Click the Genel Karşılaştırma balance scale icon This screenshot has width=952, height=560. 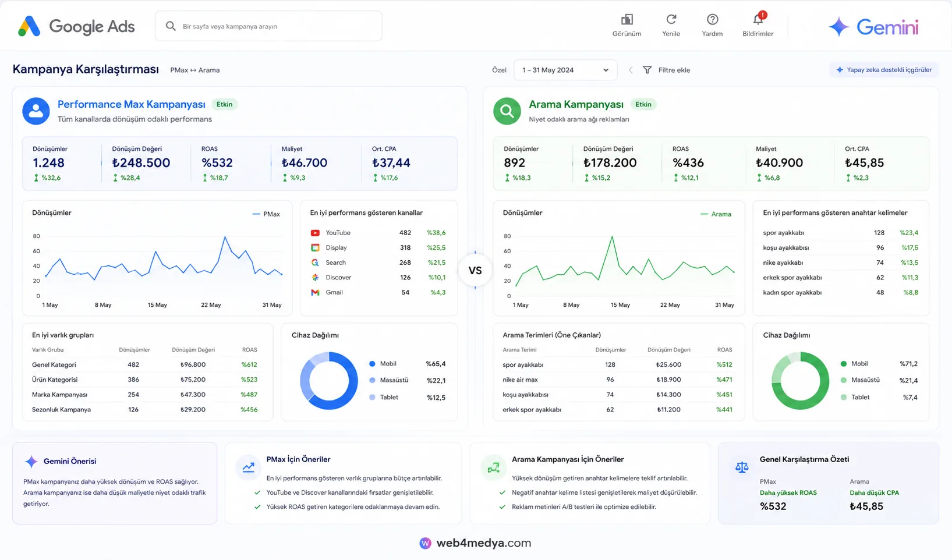742,467
